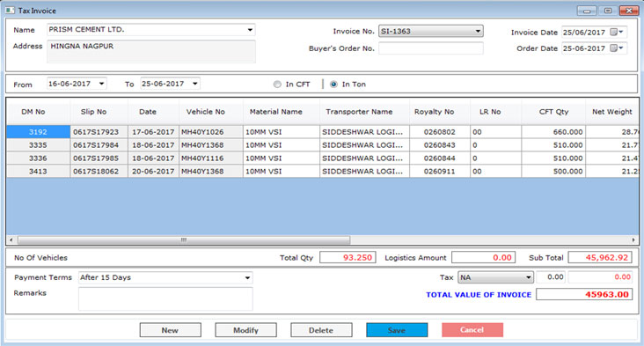This screenshot has width=644, height=346.
Task: Click the blue Save button
Action: point(397,330)
